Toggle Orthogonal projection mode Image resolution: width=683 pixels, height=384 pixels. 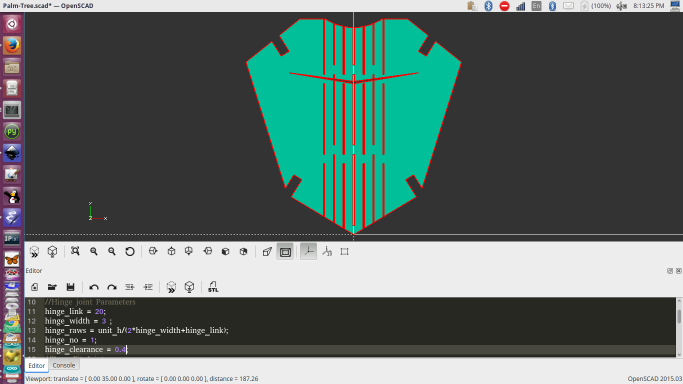(x=285, y=252)
